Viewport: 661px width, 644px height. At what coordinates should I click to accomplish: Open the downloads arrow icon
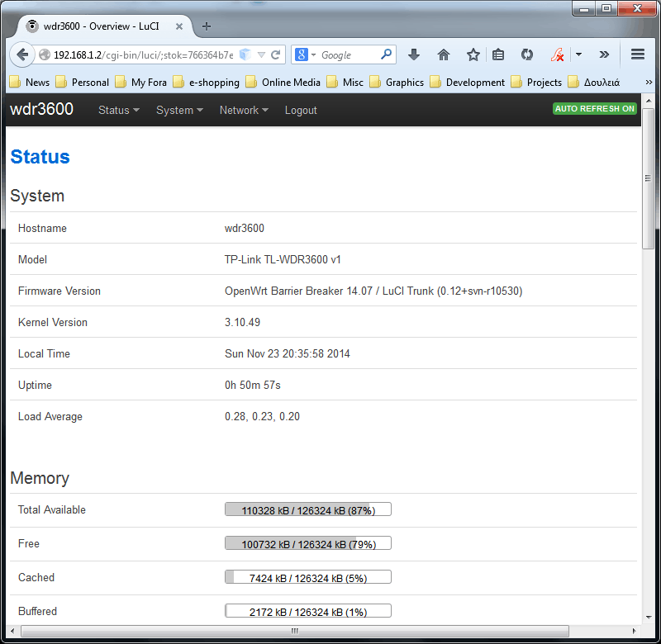[414, 54]
